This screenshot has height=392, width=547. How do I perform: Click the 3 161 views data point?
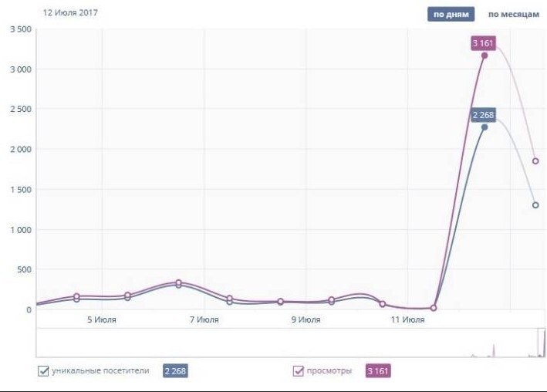[485, 56]
